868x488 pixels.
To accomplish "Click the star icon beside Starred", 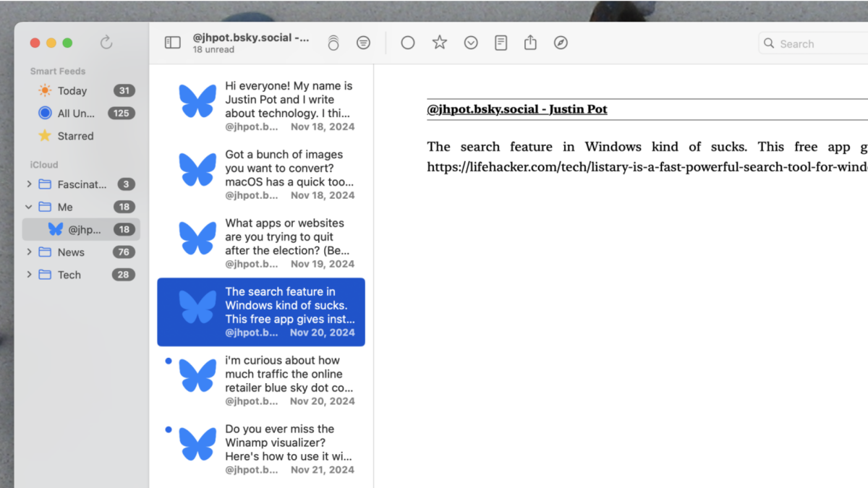I will [45, 135].
